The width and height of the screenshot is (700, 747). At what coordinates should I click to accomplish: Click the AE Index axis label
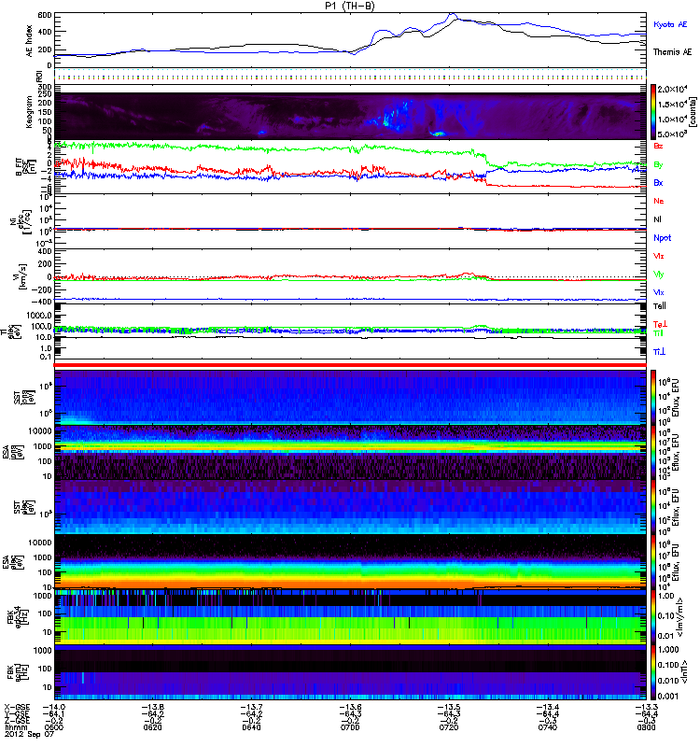coord(30,40)
